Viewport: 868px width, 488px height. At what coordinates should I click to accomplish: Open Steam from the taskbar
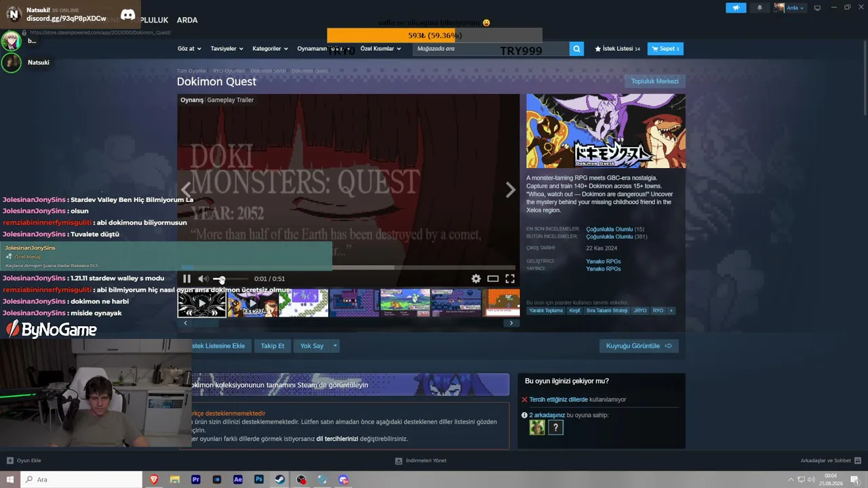pyautogui.click(x=280, y=479)
